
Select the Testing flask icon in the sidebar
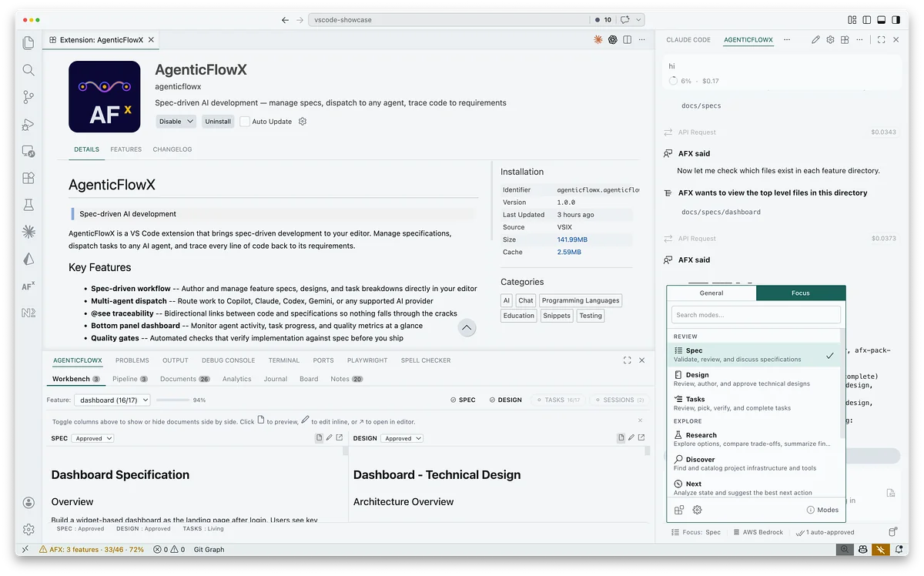tap(28, 205)
